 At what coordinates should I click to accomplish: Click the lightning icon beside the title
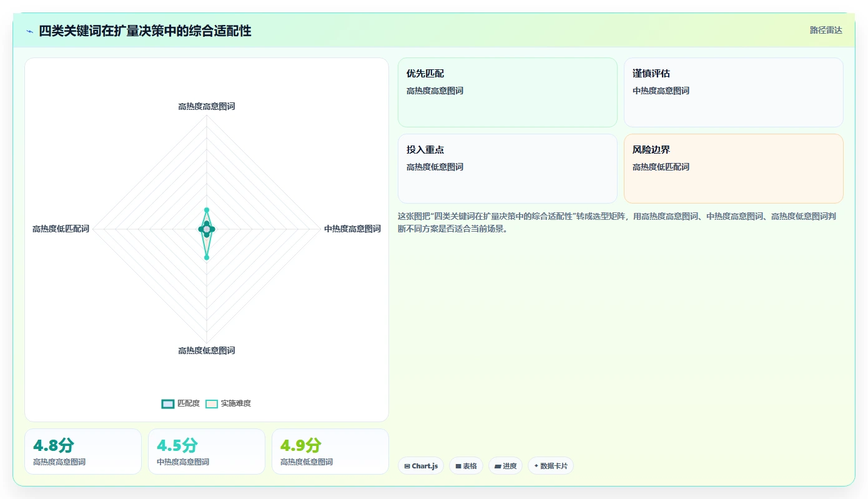click(x=29, y=31)
